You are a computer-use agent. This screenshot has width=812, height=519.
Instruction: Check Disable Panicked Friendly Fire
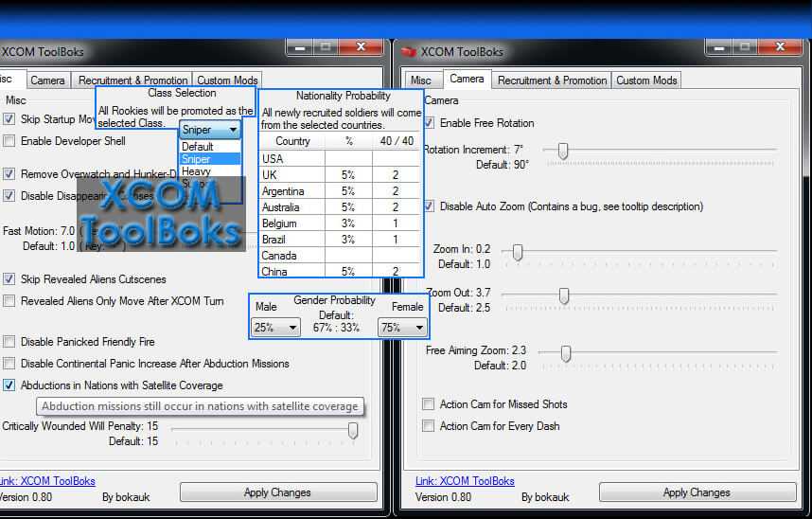click(9, 342)
